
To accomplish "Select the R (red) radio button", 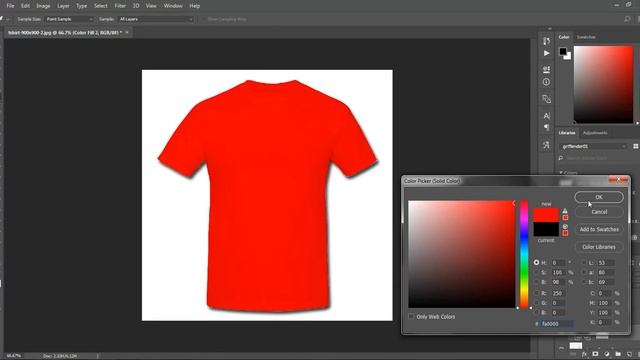I will point(536,293).
